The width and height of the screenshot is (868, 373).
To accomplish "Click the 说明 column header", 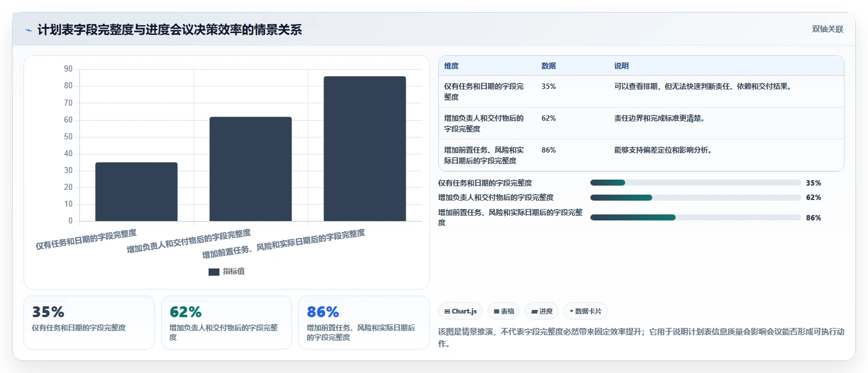I will click(x=622, y=66).
